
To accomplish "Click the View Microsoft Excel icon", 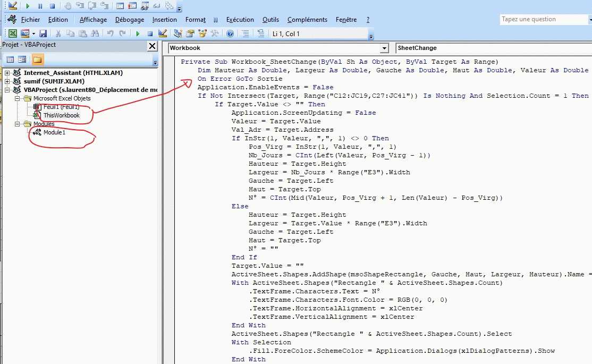I will 12,33.
